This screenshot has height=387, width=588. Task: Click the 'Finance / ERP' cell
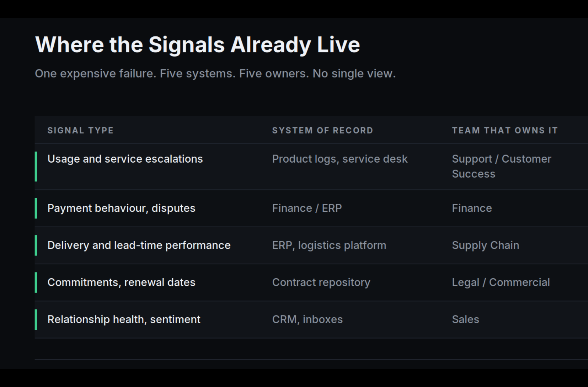[x=307, y=208]
